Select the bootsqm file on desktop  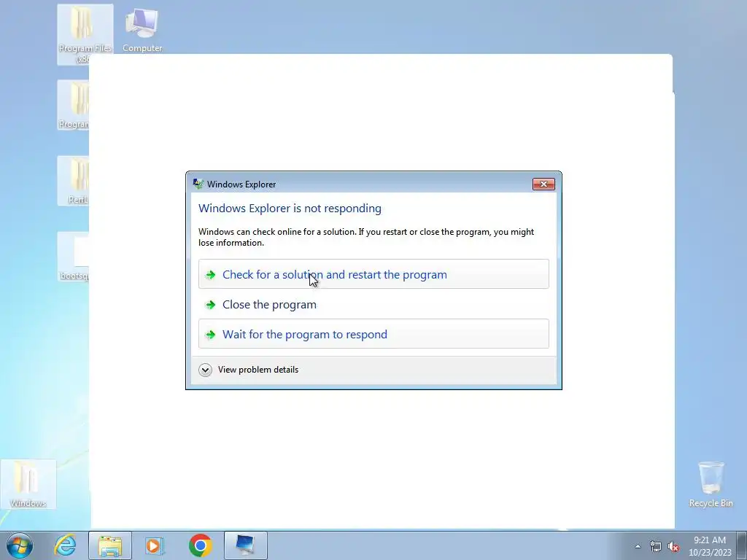74,257
